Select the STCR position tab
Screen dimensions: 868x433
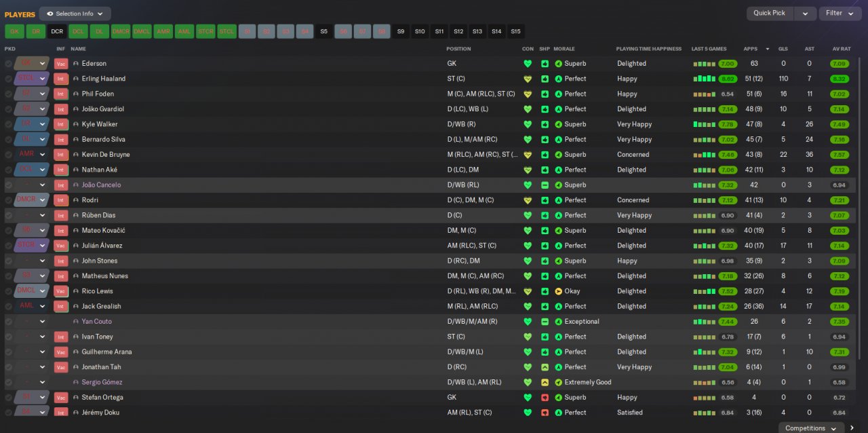(205, 31)
